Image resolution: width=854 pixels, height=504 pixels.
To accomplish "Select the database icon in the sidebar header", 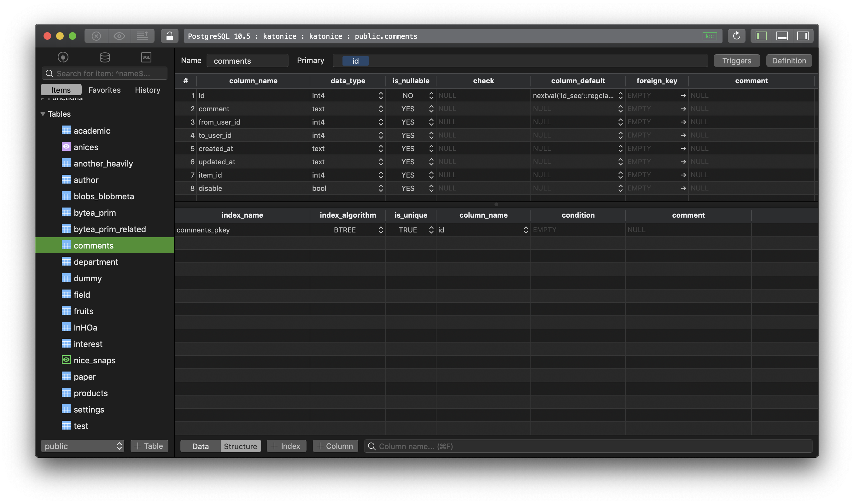I will (x=105, y=57).
